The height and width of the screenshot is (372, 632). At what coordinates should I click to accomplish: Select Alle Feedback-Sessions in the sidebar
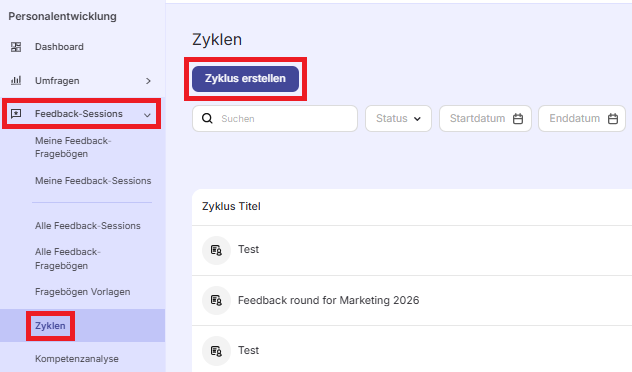(87, 226)
